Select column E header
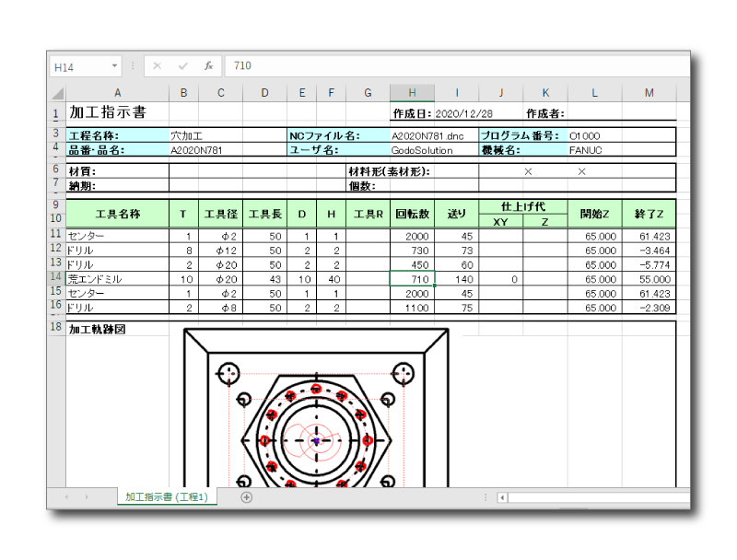This screenshot has width=737, height=560. [x=302, y=93]
